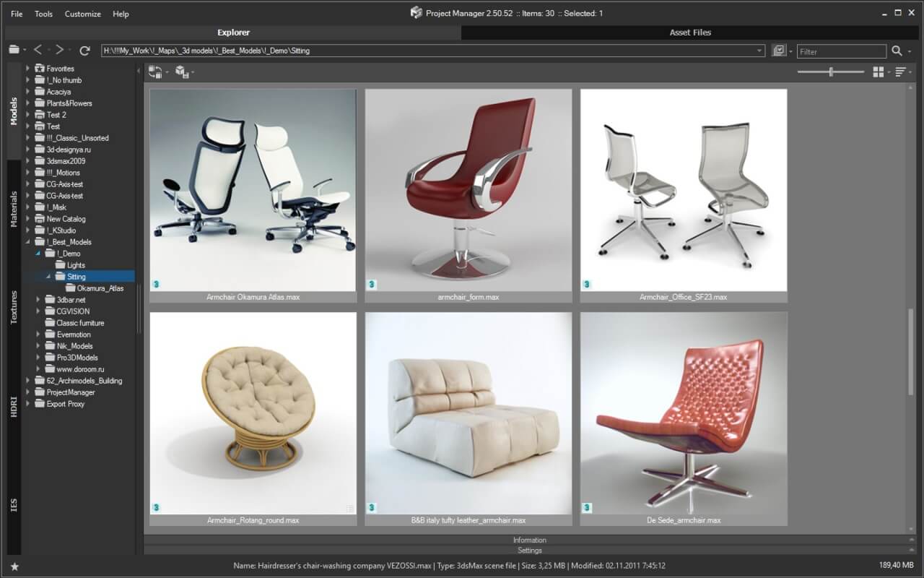Open the Information panel at the bottom
Image resolution: width=924 pixels, height=578 pixels.
(529, 540)
